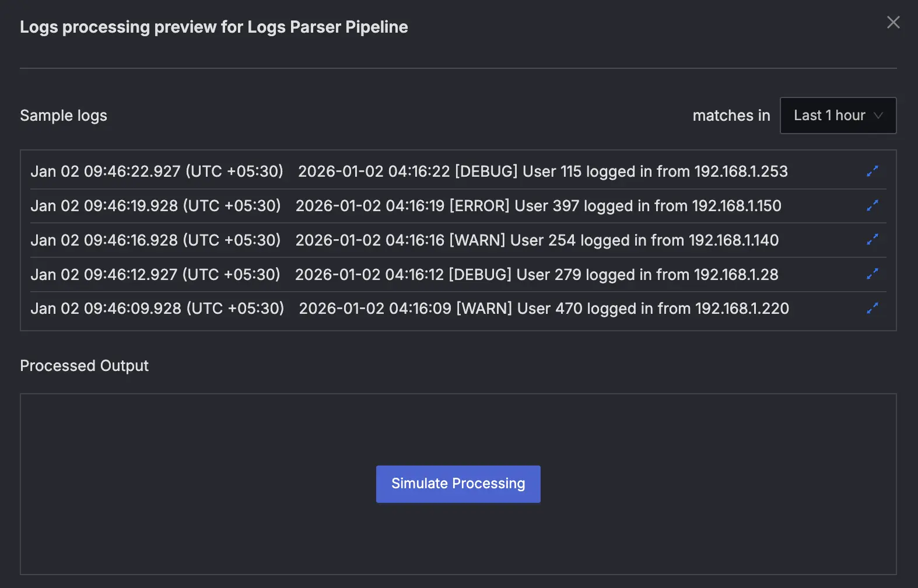918x588 pixels.
Task: Select the log message from 192.168.1.220
Action: [x=544, y=309]
